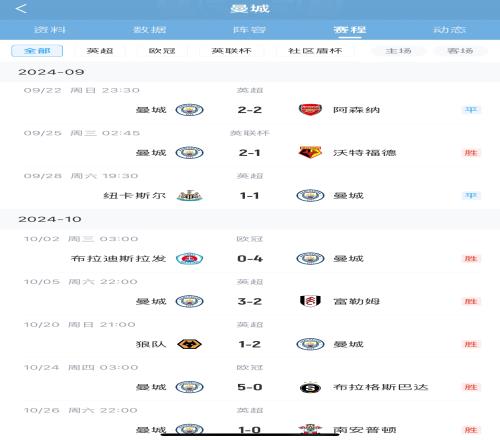Select the 全部 filter chip
Screen dimensions: 500x440
37,51
